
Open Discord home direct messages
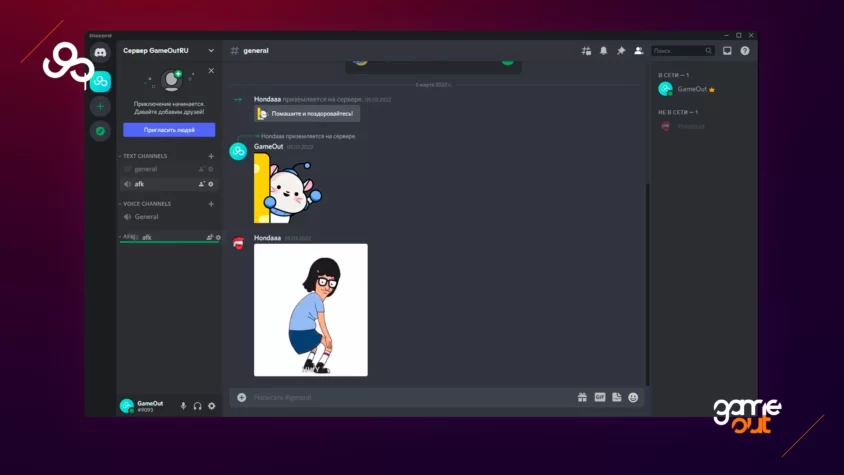point(100,52)
